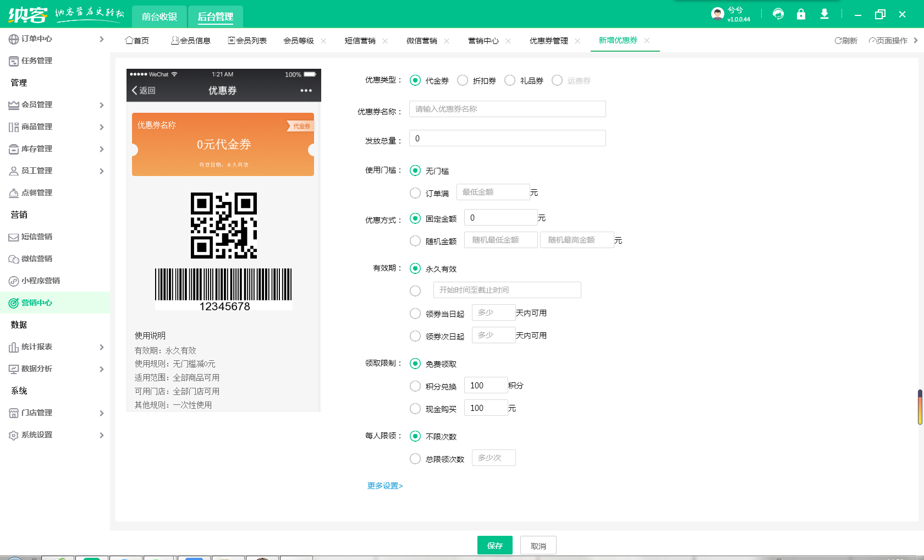This screenshot has width=924, height=560.
Task: Click the customer service headset icon
Action: point(778,14)
